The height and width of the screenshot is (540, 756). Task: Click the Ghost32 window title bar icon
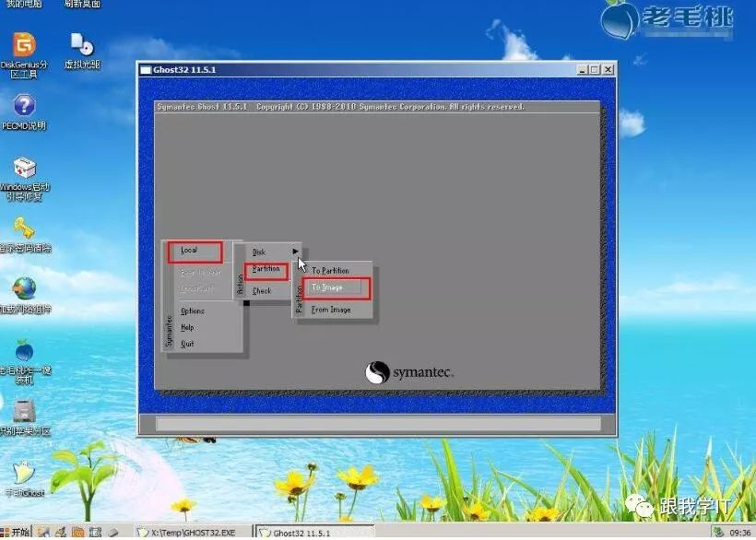[x=146, y=70]
